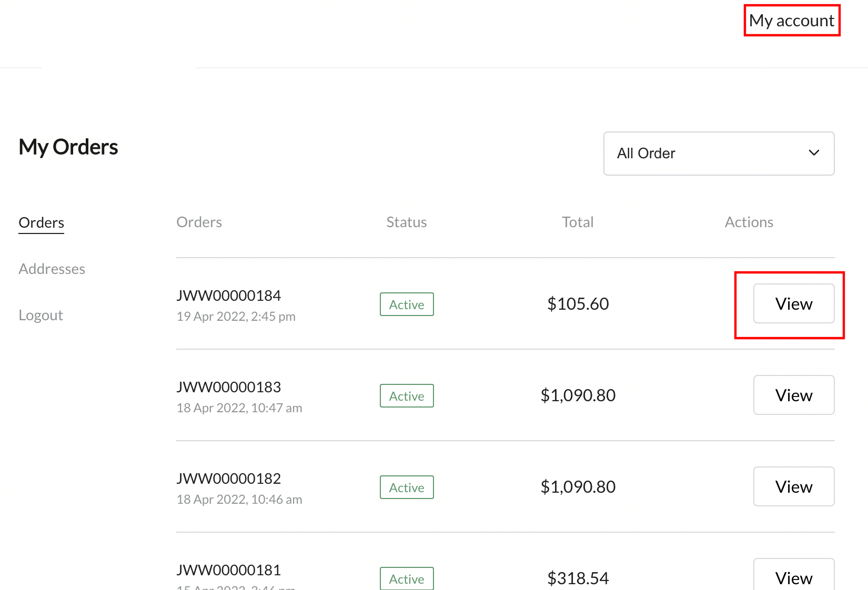View order JWW00000184 details
The width and height of the screenshot is (868, 590).
coord(793,303)
